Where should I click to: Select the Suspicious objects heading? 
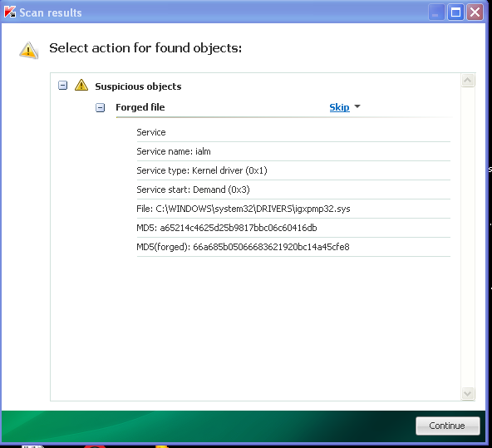(138, 86)
